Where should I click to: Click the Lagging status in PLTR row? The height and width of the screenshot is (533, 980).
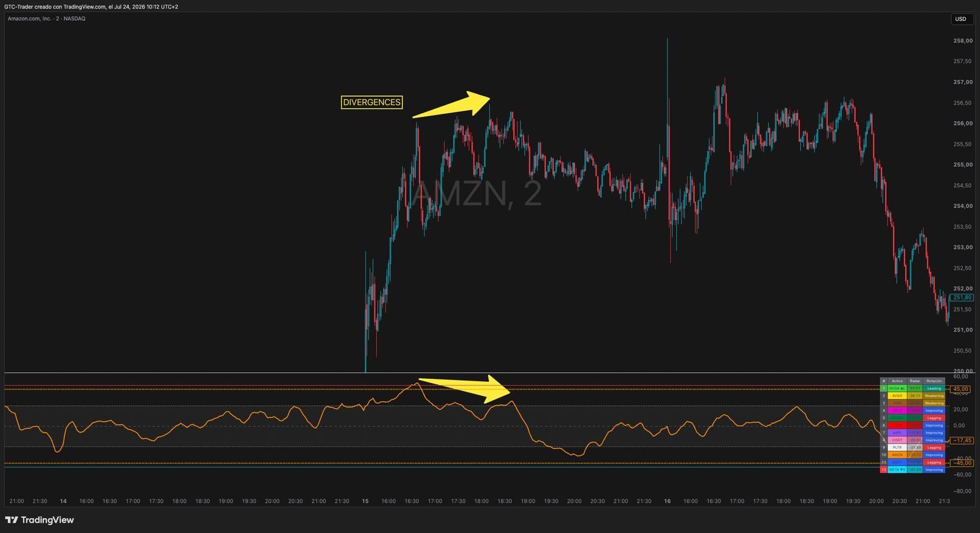click(934, 447)
